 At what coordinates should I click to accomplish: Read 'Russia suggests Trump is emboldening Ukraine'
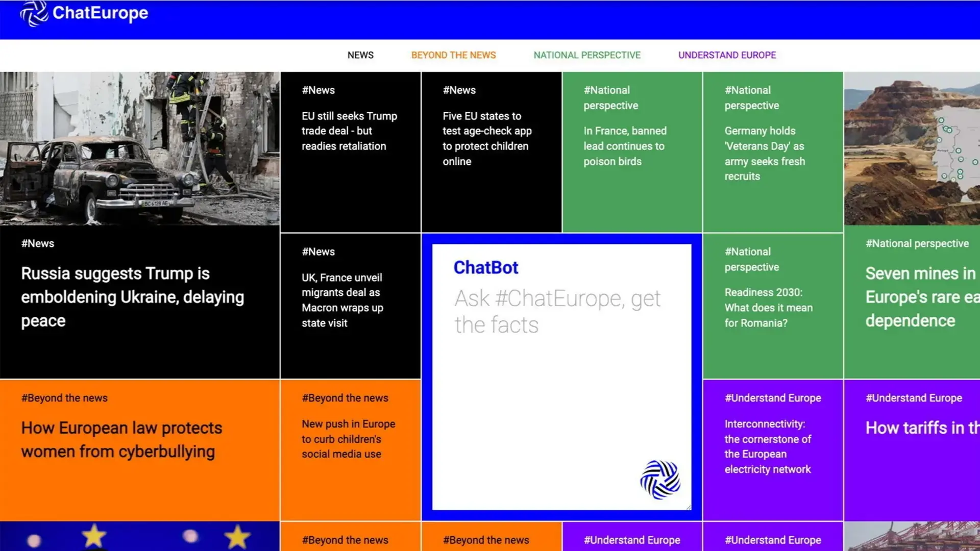coord(133,297)
